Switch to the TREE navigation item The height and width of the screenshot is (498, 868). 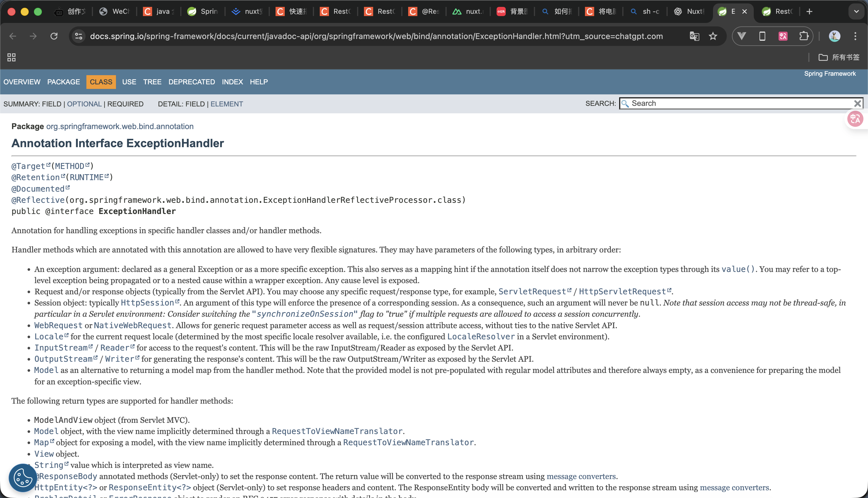pyautogui.click(x=152, y=82)
